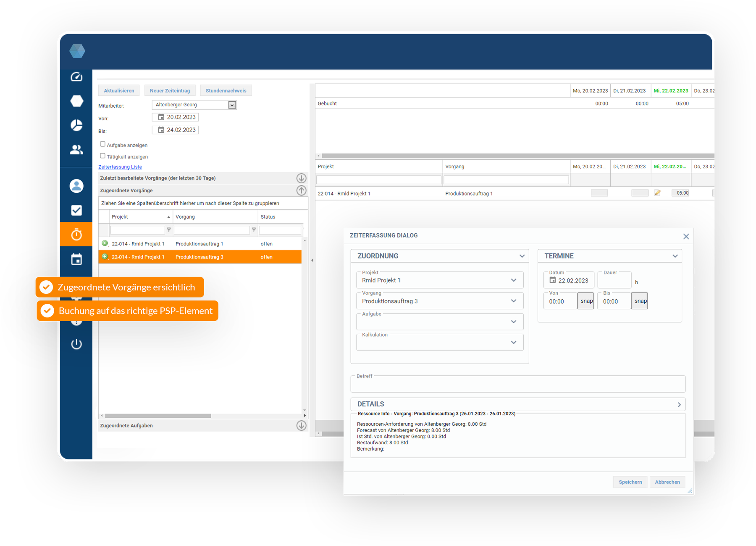Click the Projekt filter input field
Viewport: 756px width, 546px height.
click(137, 230)
